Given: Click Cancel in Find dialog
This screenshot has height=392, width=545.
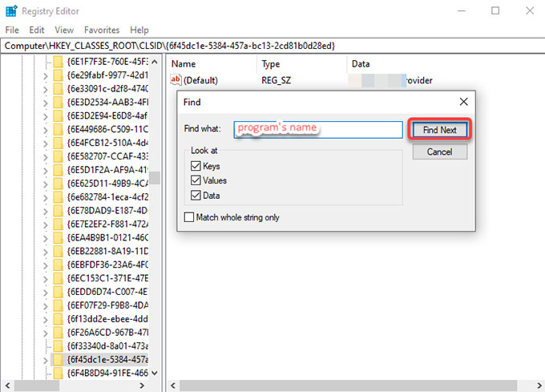Looking at the screenshot, I should click(x=440, y=152).
